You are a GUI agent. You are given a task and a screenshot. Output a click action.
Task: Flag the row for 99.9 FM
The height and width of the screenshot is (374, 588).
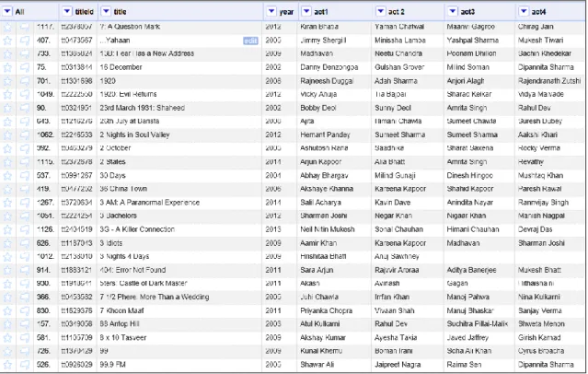click(25, 365)
